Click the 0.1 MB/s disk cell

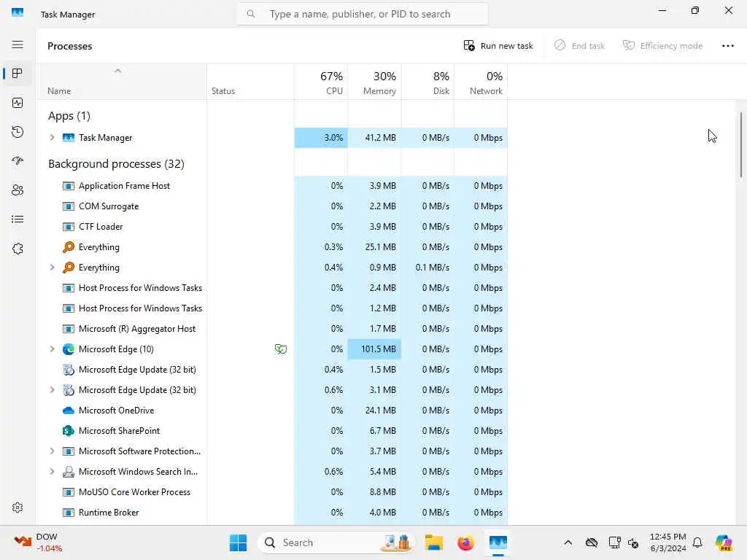427,268
